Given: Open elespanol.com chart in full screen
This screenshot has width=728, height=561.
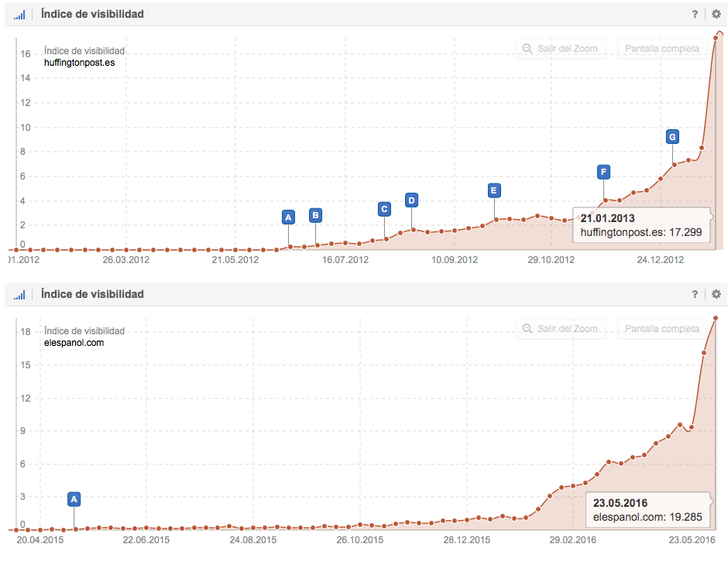Looking at the screenshot, I should [664, 329].
